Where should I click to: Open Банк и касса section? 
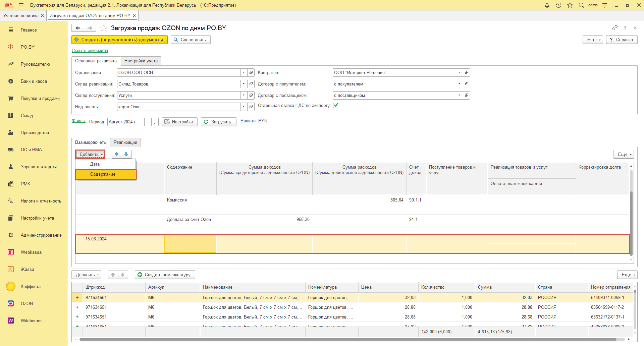(34, 81)
